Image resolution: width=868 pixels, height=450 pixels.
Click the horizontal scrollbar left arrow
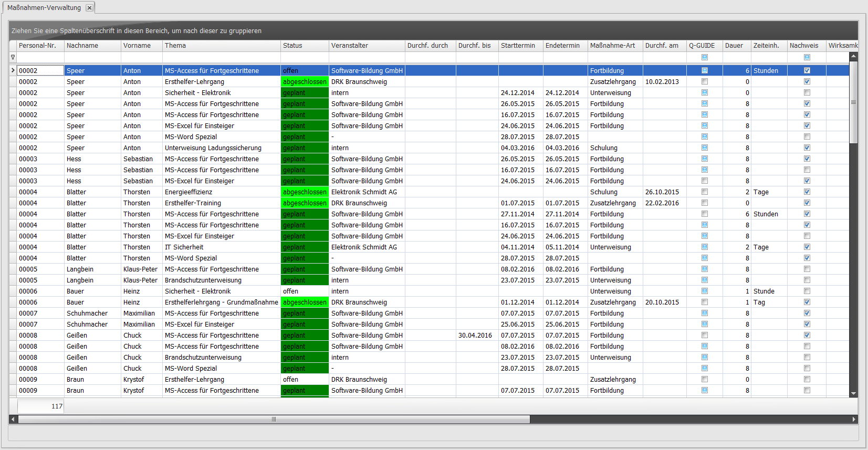point(13,419)
